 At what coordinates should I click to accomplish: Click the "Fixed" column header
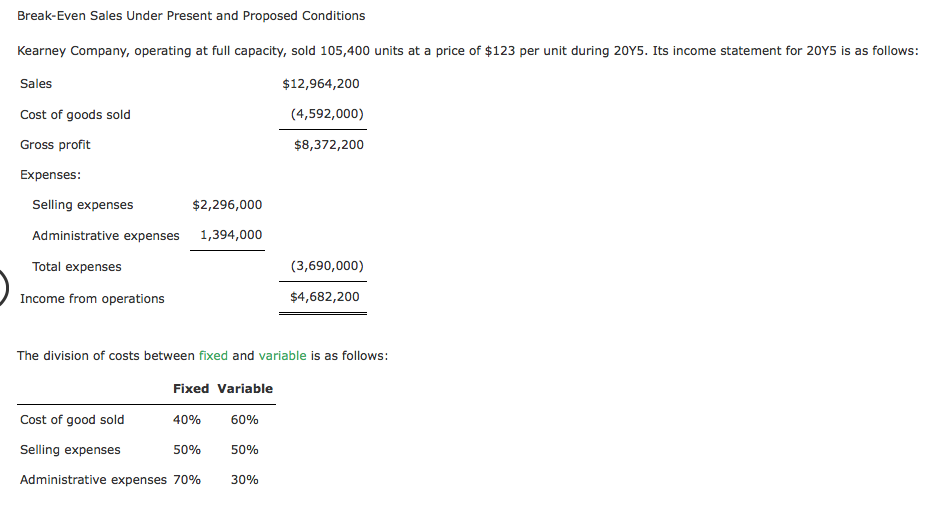tap(191, 388)
